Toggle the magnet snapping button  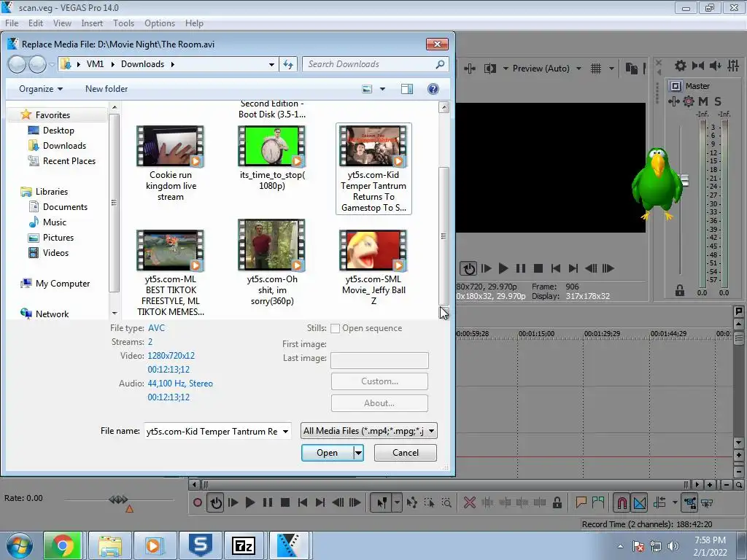[622, 502]
